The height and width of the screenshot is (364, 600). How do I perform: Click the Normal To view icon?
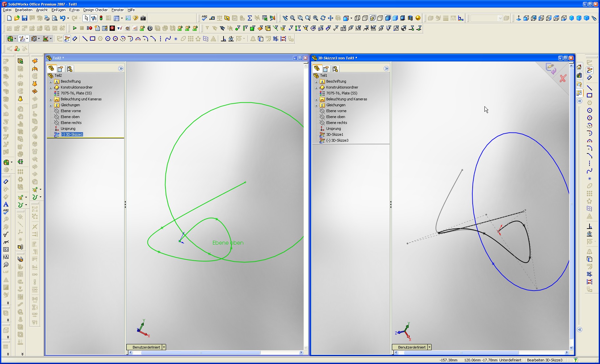pyautogui.click(x=519, y=18)
